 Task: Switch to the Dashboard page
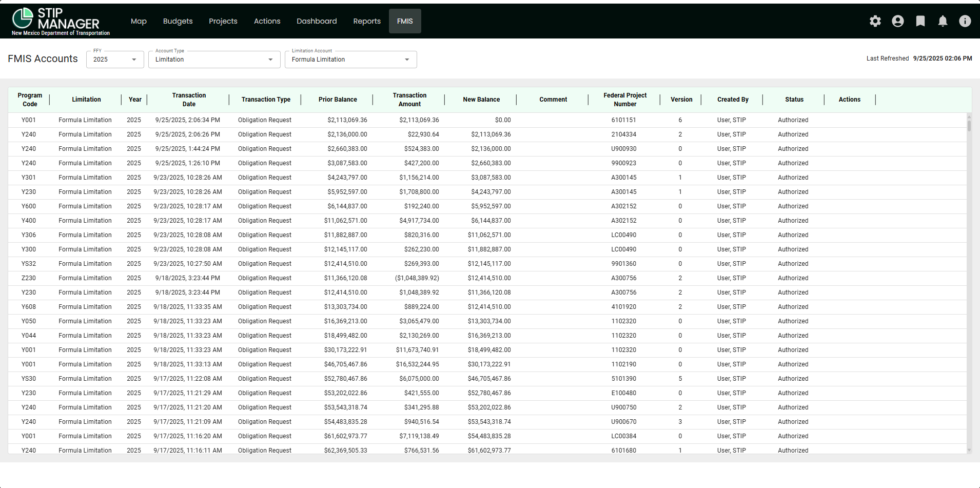point(317,21)
